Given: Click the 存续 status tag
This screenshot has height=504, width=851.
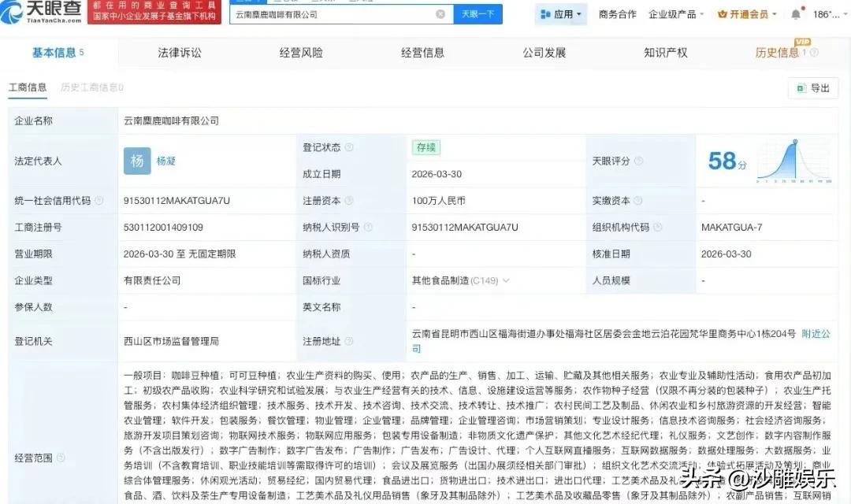Looking at the screenshot, I should (426, 147).
